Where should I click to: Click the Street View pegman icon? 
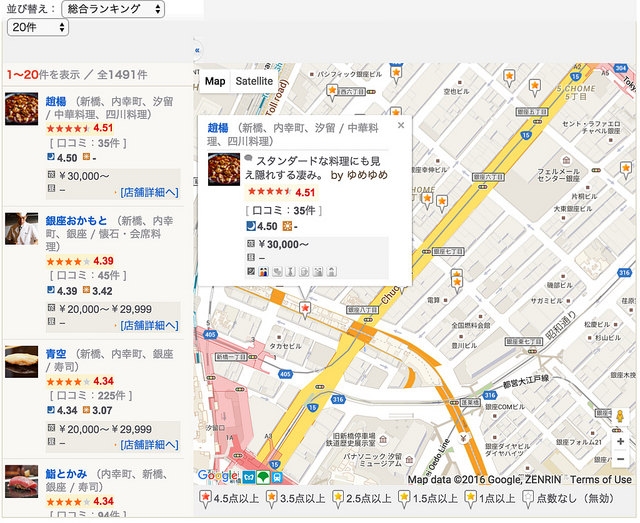pyautogui.click(x=620, y=416)
